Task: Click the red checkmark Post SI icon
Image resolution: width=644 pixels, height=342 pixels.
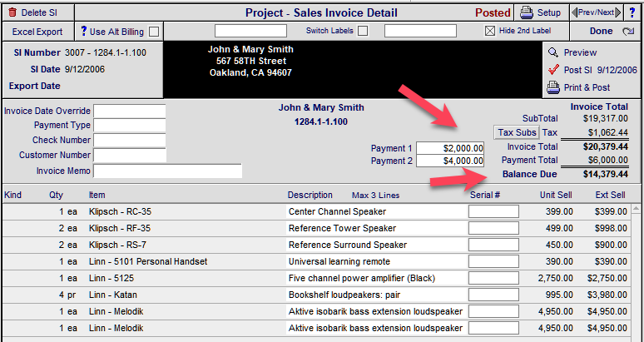Action: tap(553, 69)
